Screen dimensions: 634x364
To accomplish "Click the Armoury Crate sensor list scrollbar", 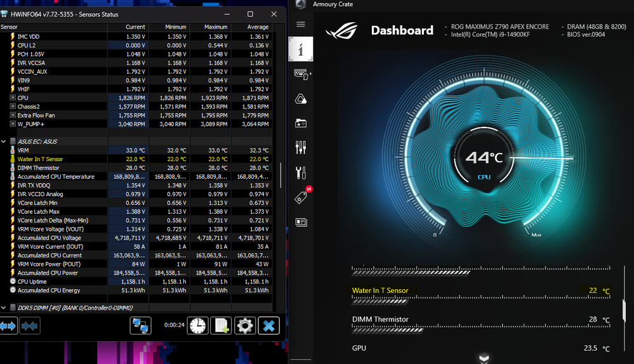I will click(624, 310).
